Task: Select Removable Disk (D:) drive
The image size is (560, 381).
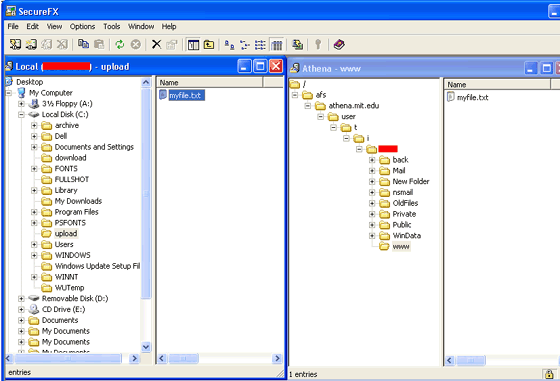Action: tap(75, 299)
